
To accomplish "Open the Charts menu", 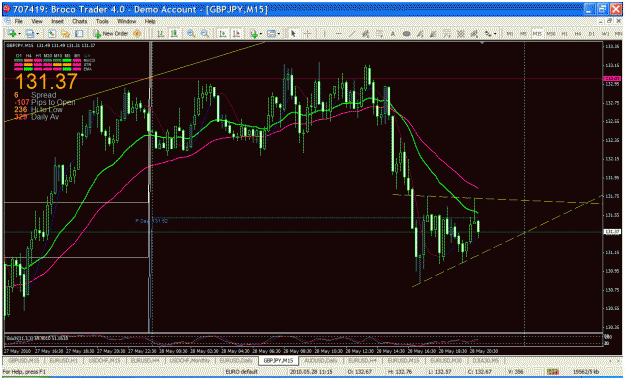I will (80, 21).
